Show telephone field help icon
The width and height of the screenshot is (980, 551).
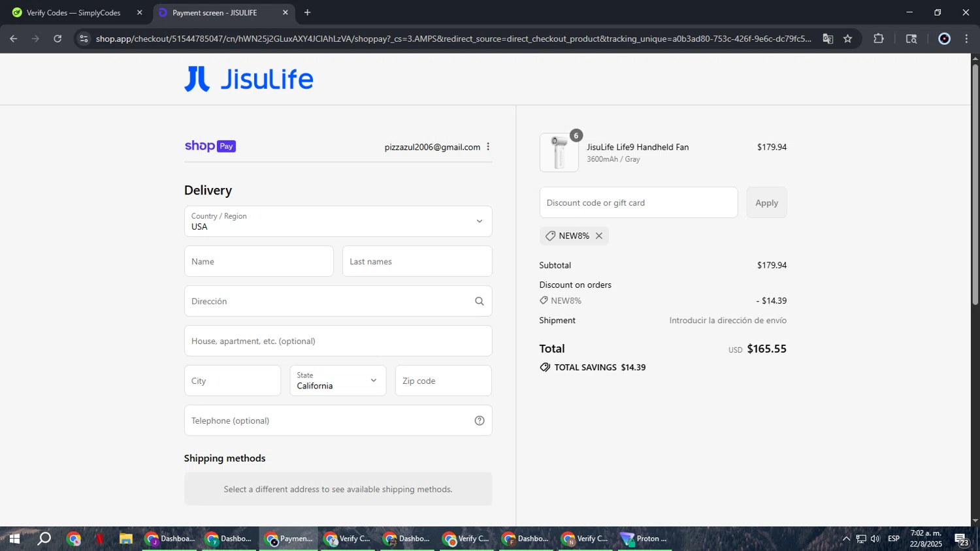pos(480,420)
